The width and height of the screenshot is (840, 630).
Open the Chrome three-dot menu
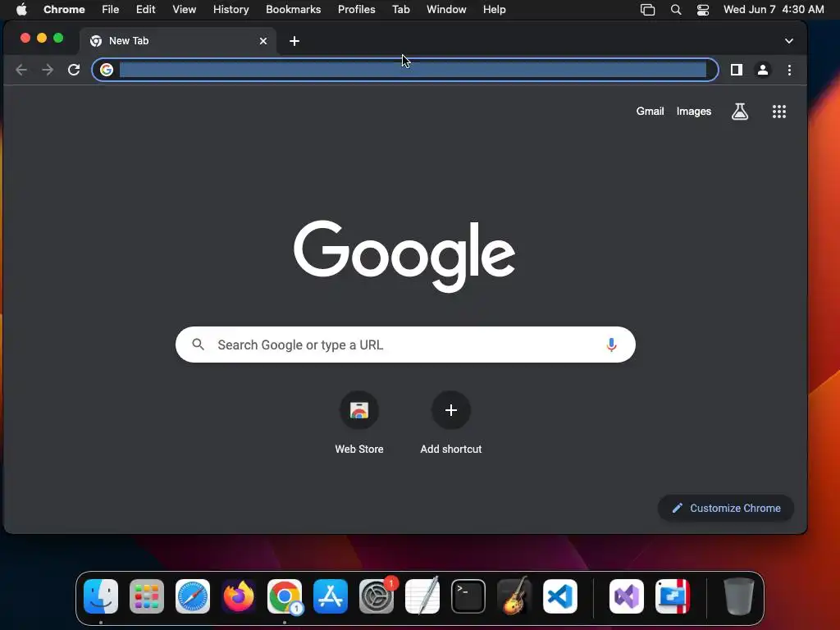coord(789,70)
